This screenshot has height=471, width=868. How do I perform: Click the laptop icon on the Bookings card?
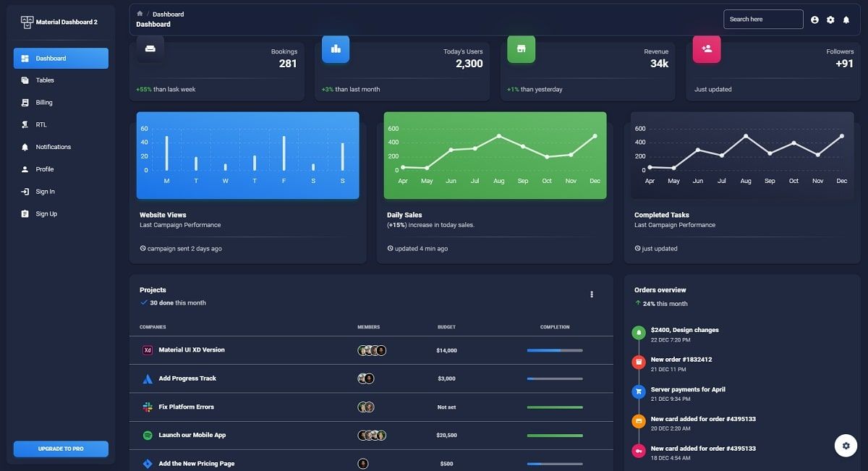coord(150,49)
